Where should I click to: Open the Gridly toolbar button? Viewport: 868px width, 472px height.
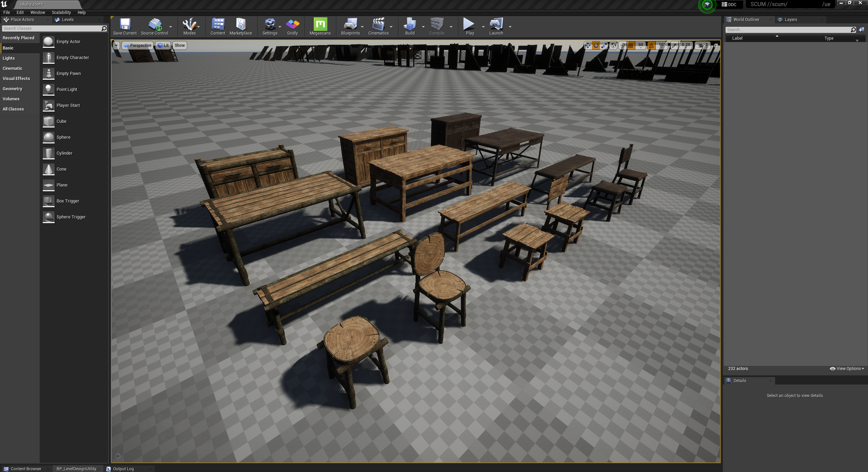[292, 26]
